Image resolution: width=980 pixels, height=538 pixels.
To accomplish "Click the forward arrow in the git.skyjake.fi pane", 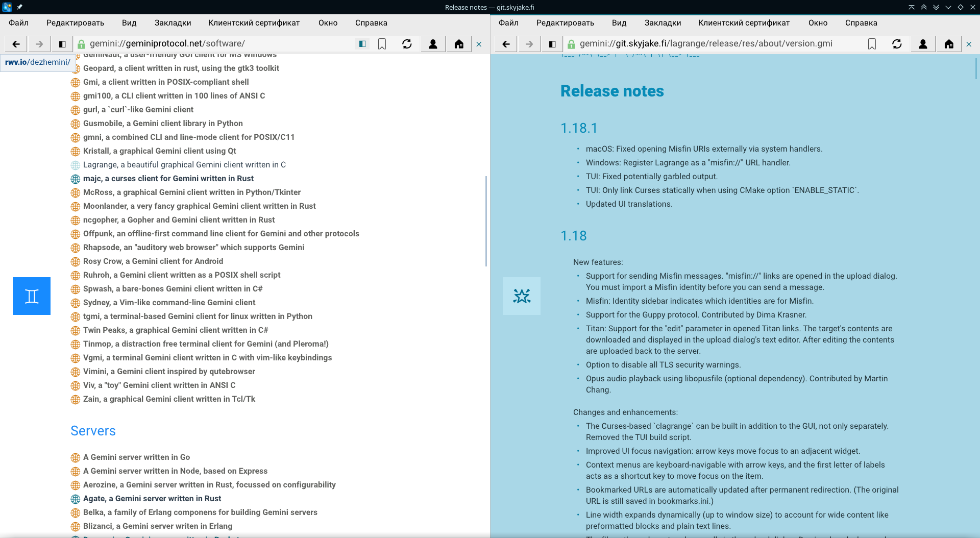I will (x=529, y=44).
